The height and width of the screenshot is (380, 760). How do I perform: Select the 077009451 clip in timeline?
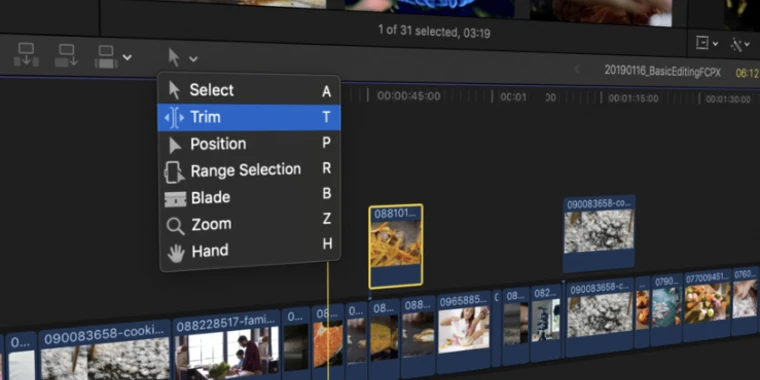pyautogui.click(x=707, y=306)
